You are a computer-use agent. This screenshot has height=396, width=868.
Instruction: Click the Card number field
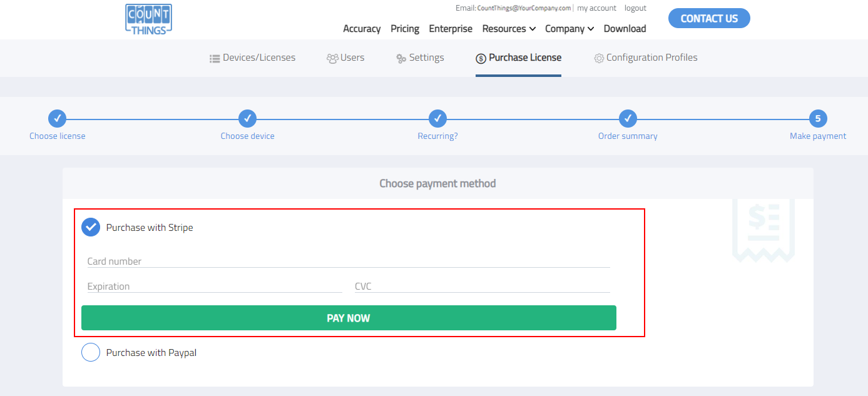coord(348,261)
